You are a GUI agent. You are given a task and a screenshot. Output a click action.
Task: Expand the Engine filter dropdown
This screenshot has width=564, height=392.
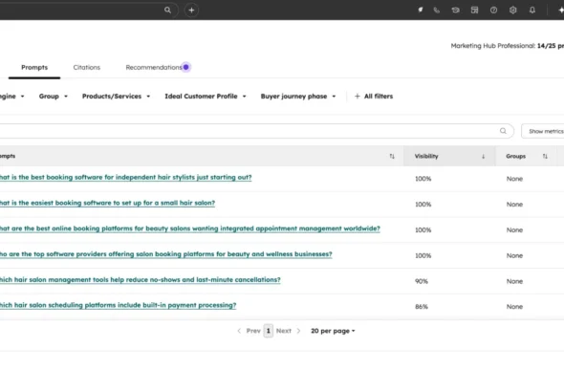pos(11,96)
